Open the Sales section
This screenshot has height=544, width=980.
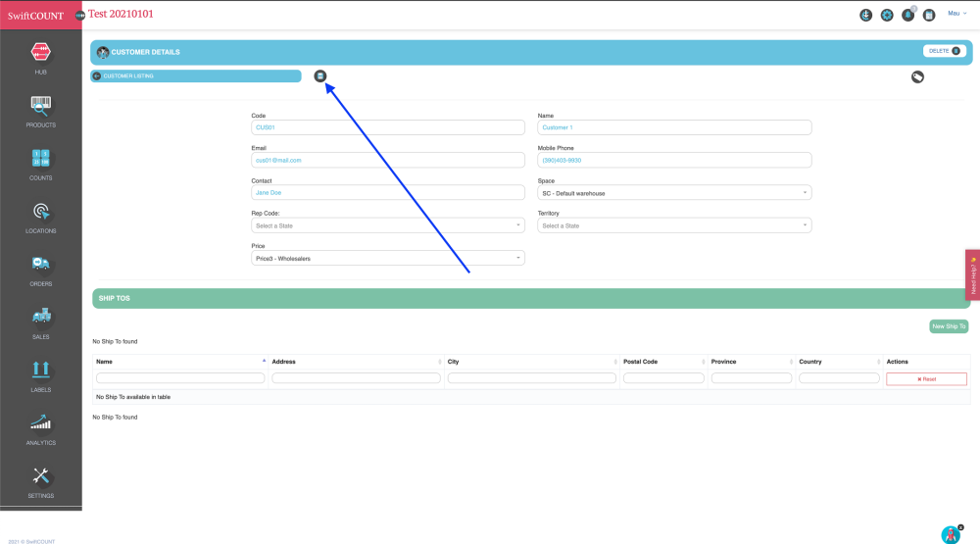[x=40, y=323]
